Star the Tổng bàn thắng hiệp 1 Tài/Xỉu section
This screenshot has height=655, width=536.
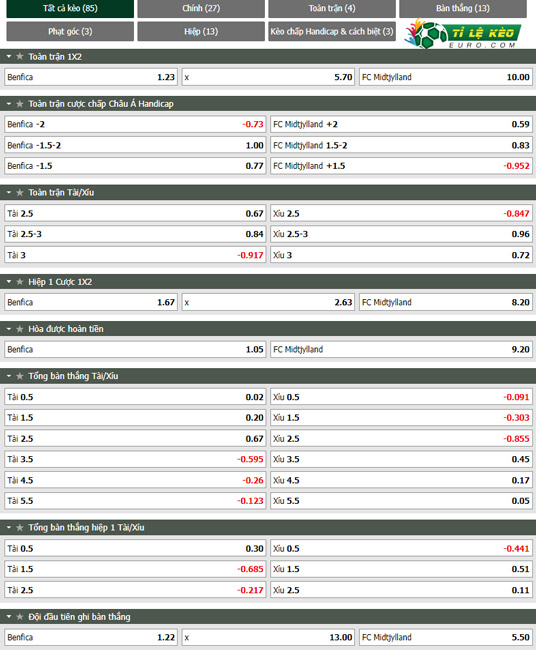(19, 528)
